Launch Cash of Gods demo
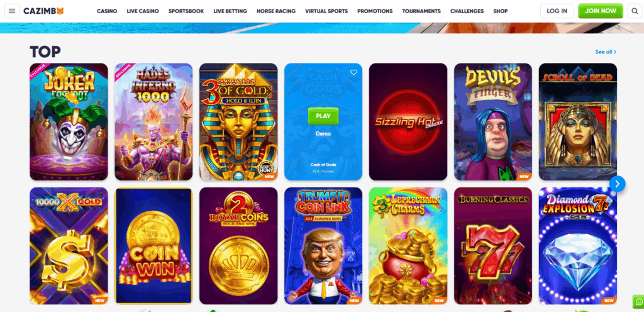The image size is (644, 312). pyautogui.click(x=323, y=134)
